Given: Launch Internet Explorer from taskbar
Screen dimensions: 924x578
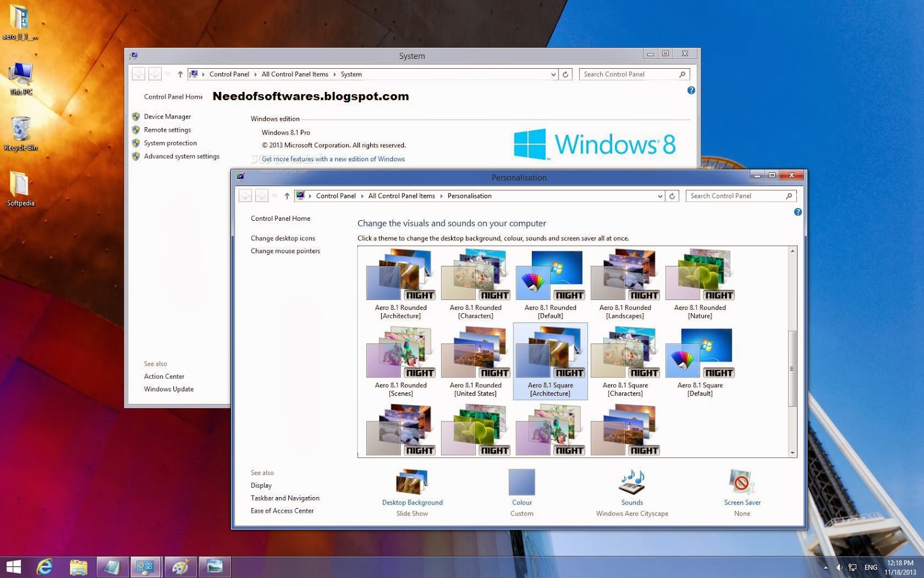Looking at the screenshot, I should pos(44,567).
